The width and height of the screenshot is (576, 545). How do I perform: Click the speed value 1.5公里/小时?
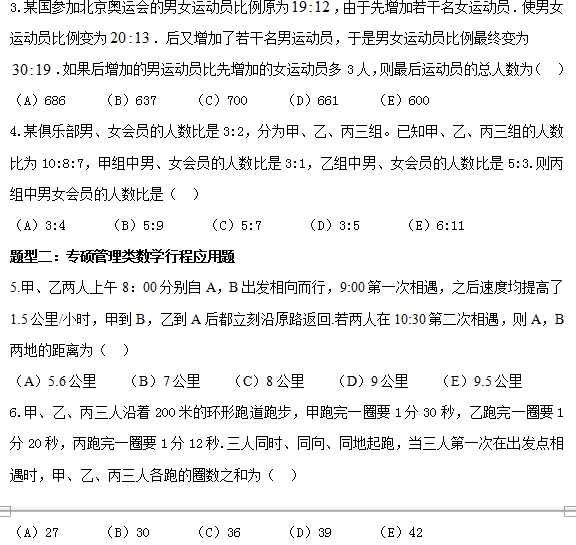tap(50, 319)
